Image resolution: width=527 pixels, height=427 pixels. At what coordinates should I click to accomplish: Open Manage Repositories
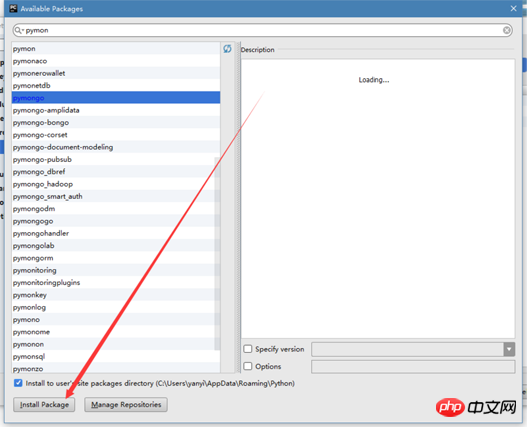[x=126, y=404]
